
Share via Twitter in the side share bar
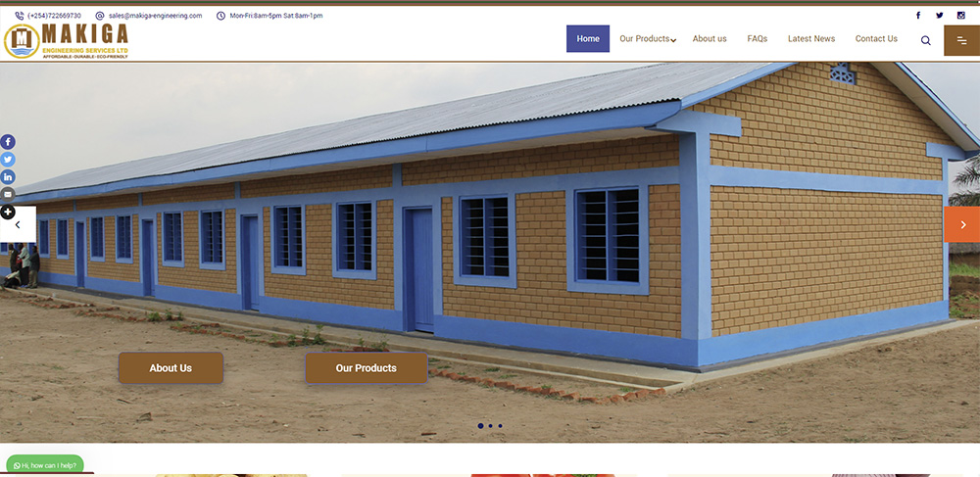click(8, 160)
